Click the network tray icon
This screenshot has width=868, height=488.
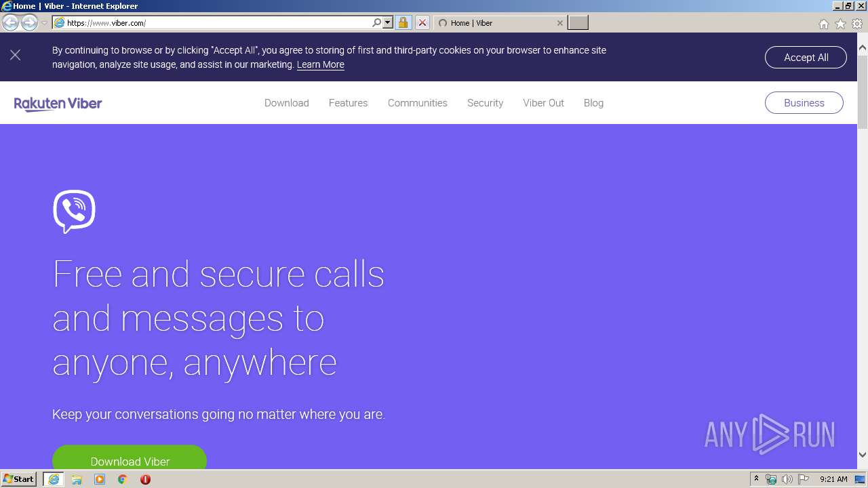(771, 479)
